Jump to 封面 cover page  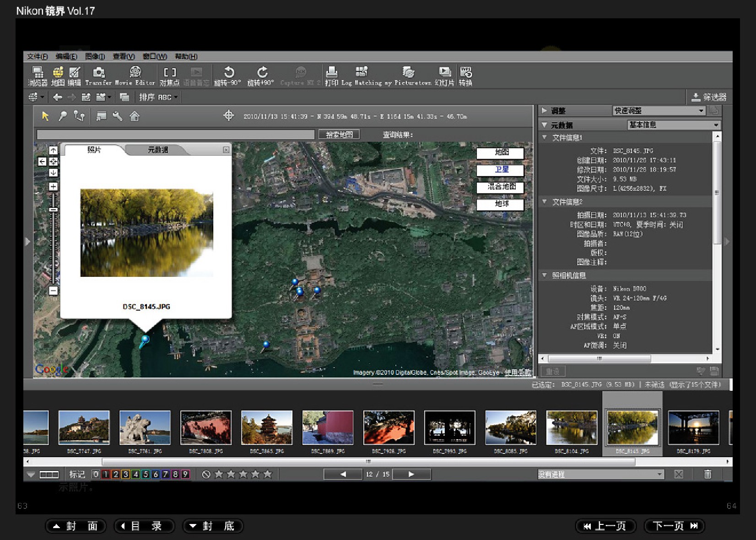(x=76, y=526)
